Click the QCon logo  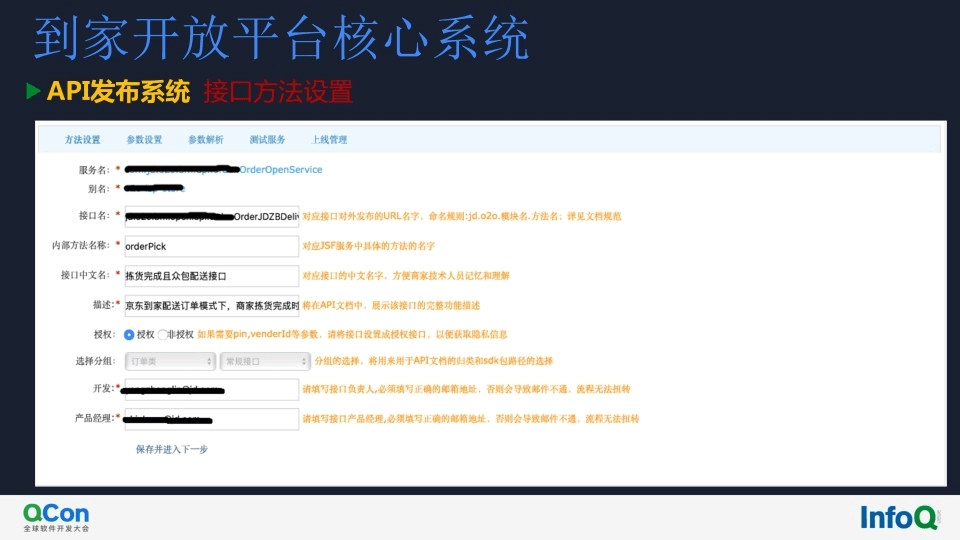tap(56, 517)
